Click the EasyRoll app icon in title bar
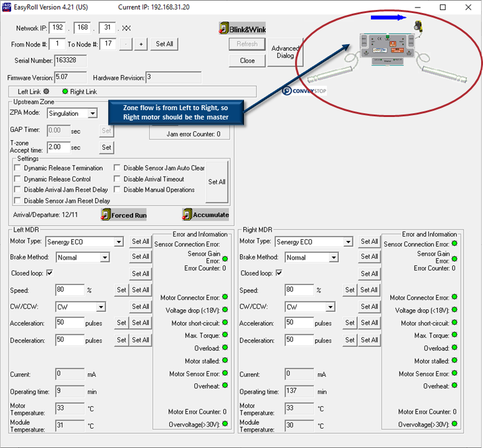 [6, 7]
